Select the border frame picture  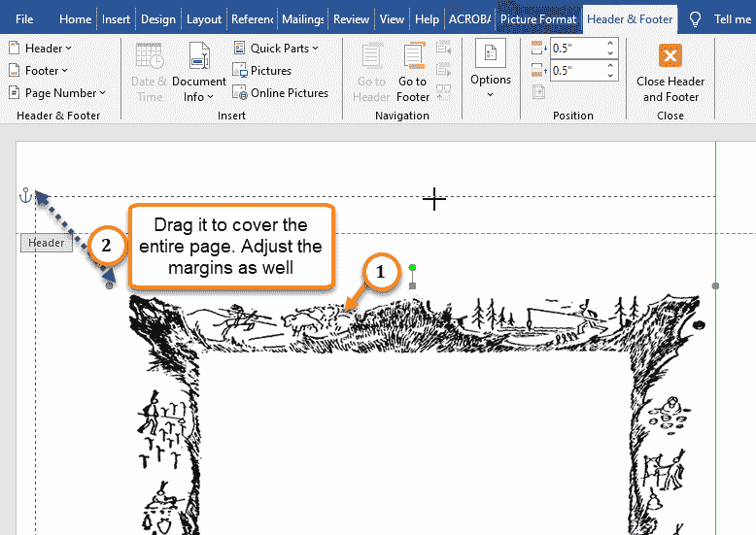pyautogui.click(x=414, y=412)
